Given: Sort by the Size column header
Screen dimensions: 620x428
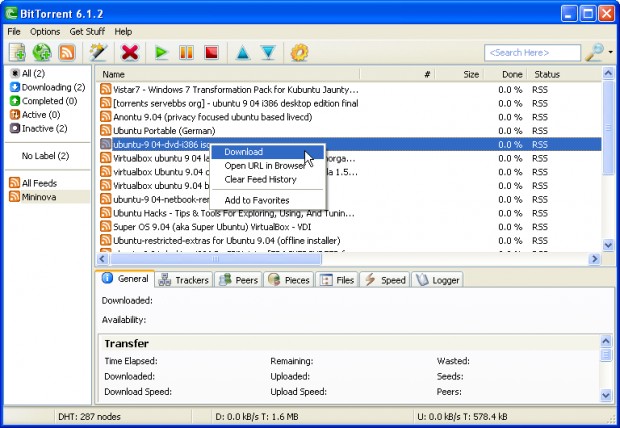Looking at the screenshot, I should 459,74.
